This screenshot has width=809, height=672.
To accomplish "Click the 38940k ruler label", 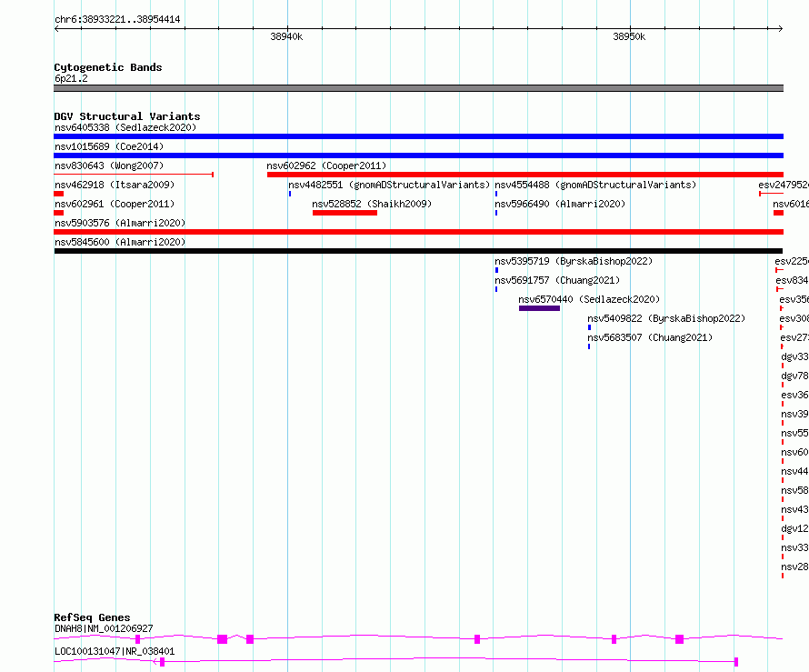I will click(x=286, y=36).
